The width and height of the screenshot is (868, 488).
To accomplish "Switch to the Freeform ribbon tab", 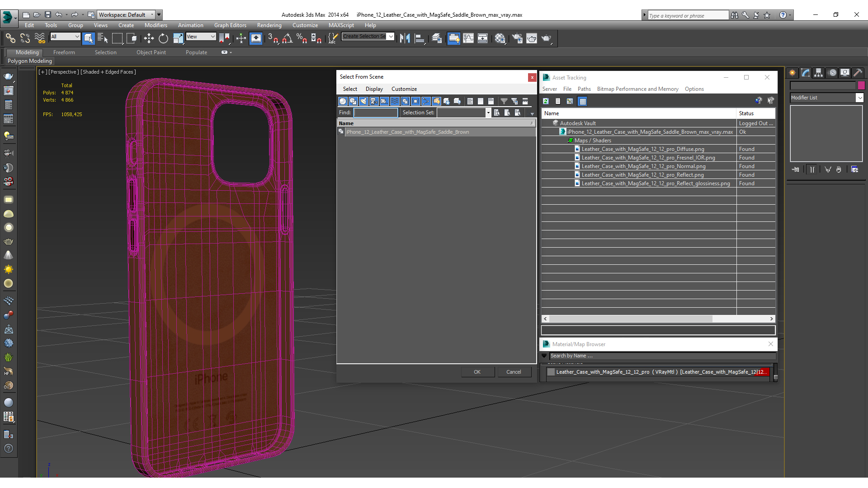I will pos(64,52).
